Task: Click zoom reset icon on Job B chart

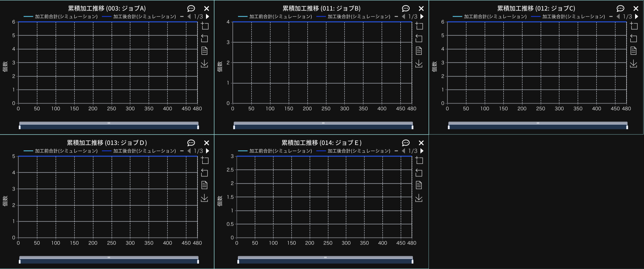Action: point(419,38)
